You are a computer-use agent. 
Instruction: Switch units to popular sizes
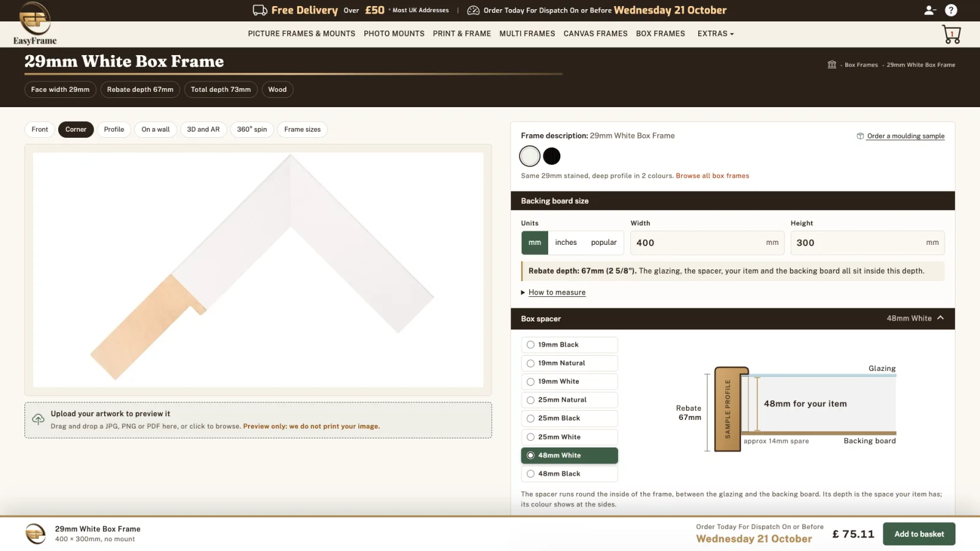pyautogui.click(x=604, y=242)
